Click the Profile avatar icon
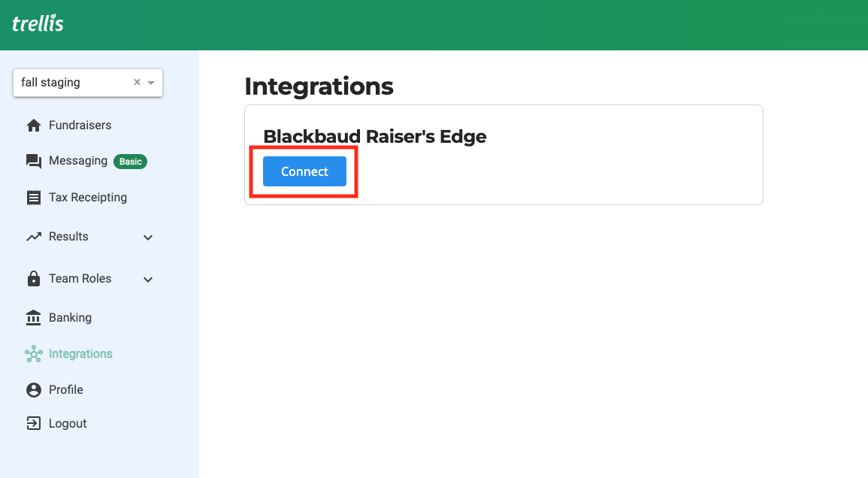 (35, 389)
